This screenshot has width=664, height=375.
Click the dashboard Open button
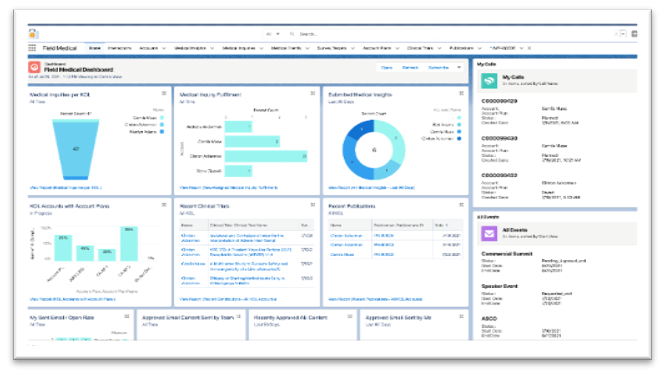point(387,68)
